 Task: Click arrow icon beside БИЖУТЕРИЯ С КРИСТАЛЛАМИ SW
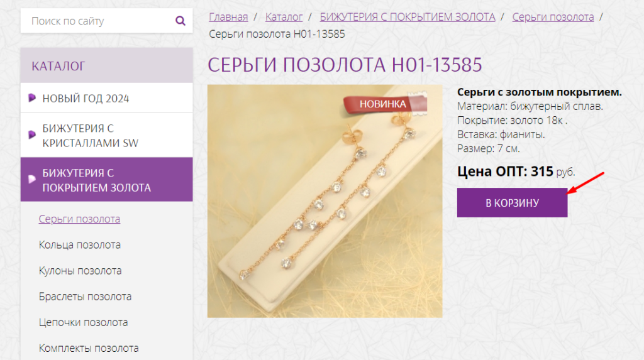tap(32, 134)
